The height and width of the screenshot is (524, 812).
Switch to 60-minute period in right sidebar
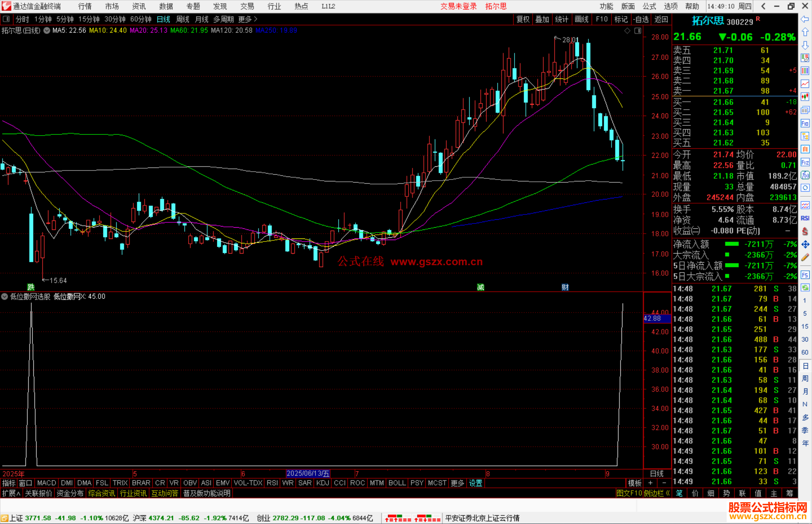tap(805, 352)
